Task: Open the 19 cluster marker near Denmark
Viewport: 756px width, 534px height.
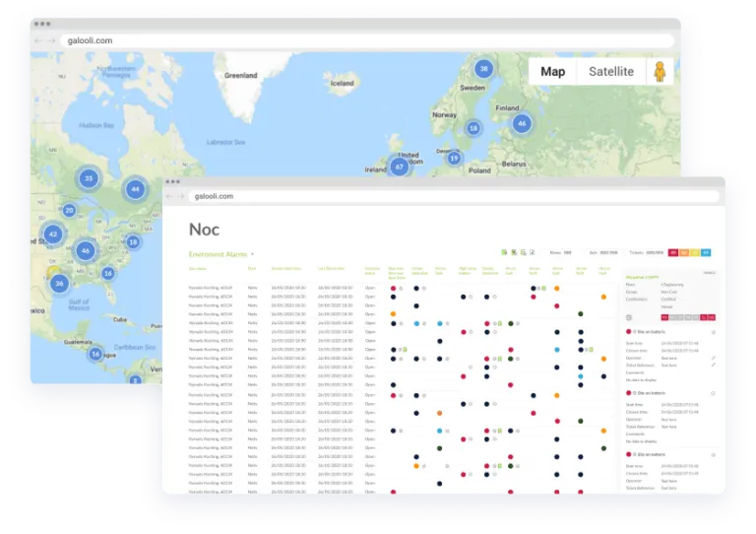Action: click(454, 158)
